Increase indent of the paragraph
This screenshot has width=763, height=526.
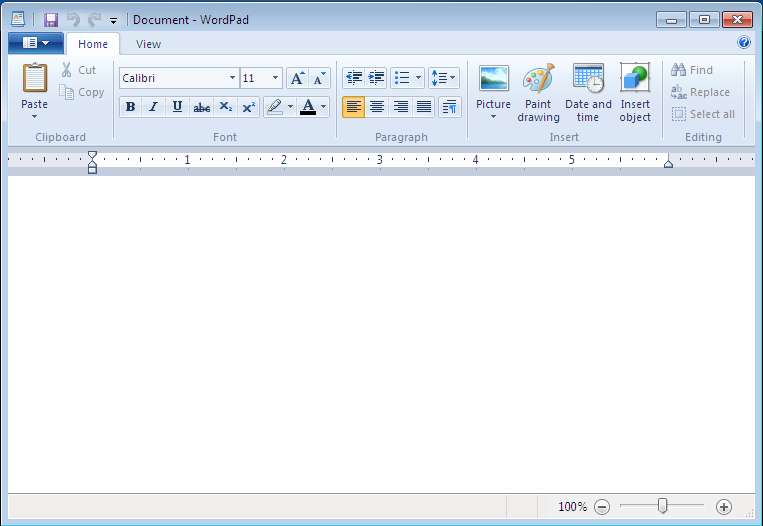tap(376, 78)
